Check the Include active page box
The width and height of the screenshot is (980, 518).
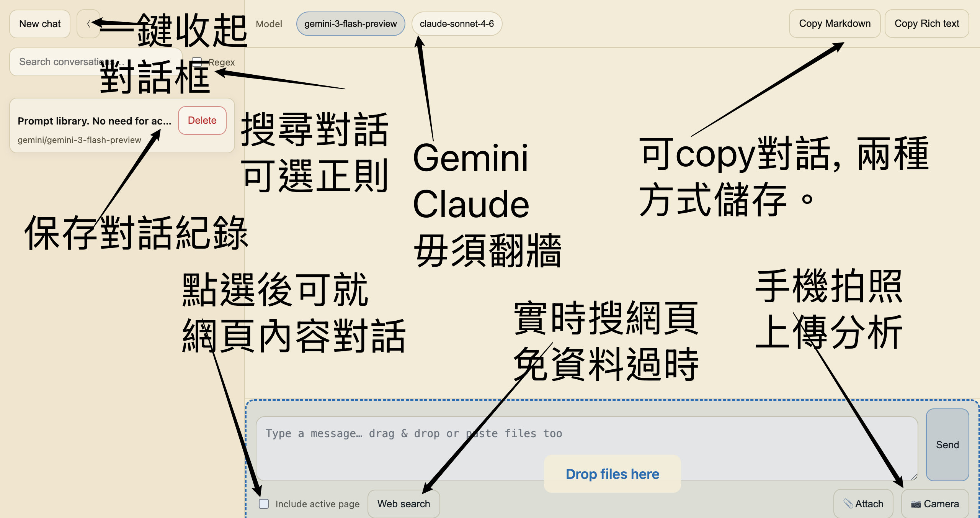coord(264,503)
